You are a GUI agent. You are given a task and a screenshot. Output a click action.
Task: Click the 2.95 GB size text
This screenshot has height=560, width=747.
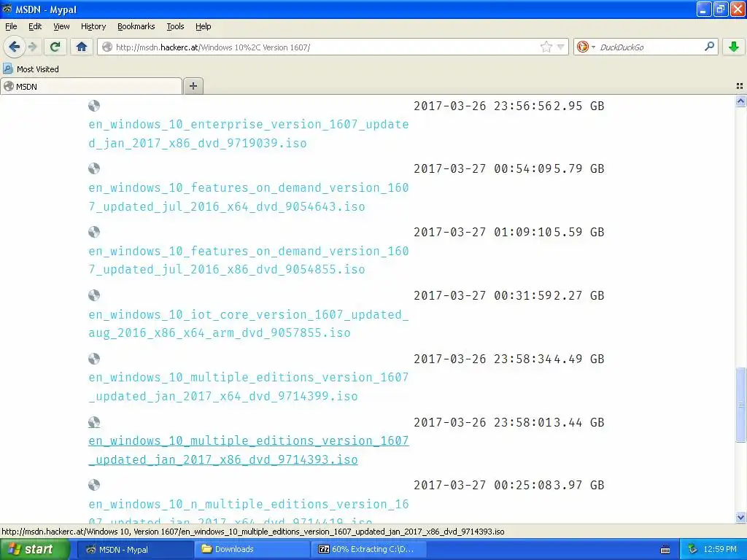(x=578, y=106)
